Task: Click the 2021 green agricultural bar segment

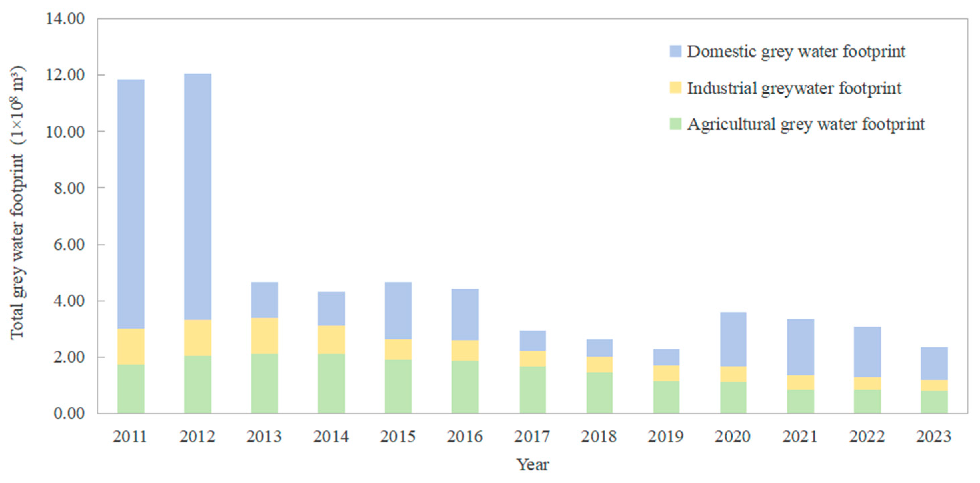Action: pyautogui.click(x=800, y=401)
